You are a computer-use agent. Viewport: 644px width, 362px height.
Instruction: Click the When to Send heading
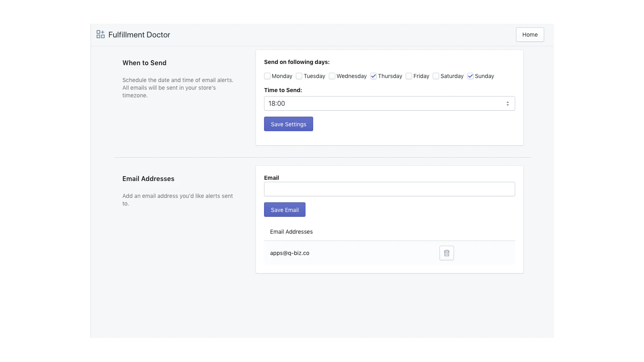tap(144, 63)
